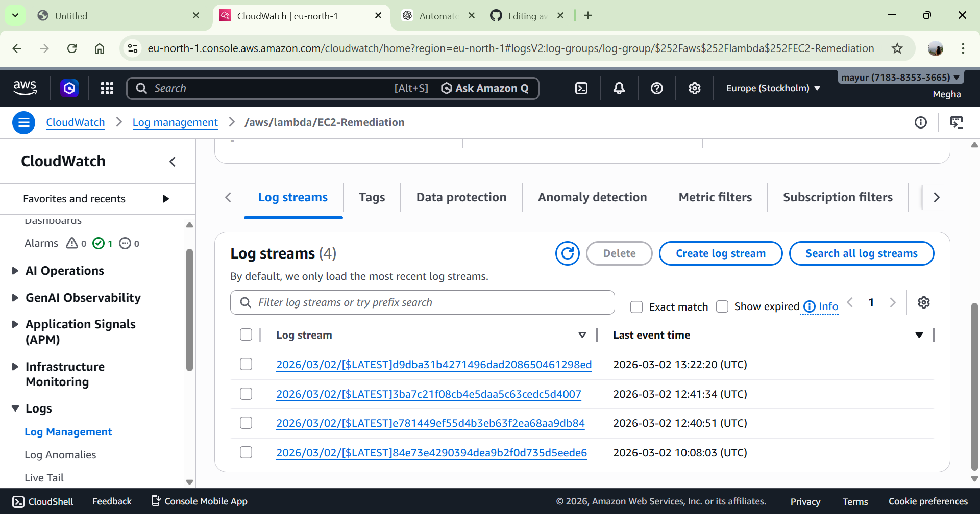Switch to the Subscription filters tab
The height and width of the screenshot is (514, 980).
click(838, 197)
